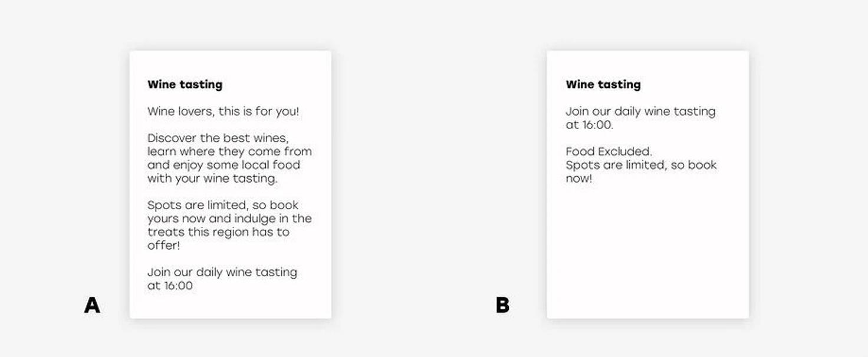Click the "Discover the best wines," line
Image resolution: width=868 pixels, height=357 pixels.
pos(218,138)
